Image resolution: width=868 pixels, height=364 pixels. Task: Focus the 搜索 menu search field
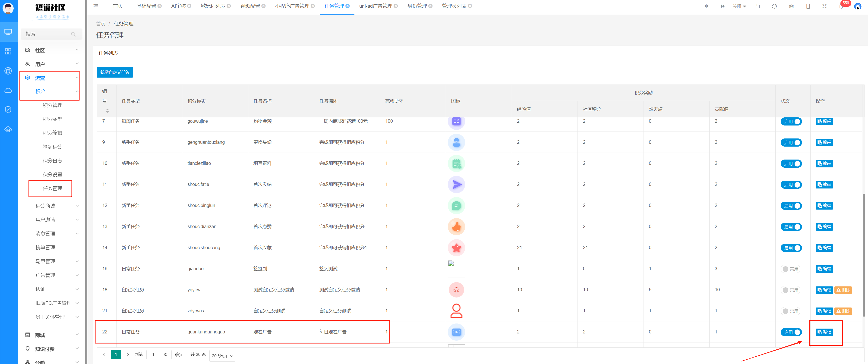51,34
